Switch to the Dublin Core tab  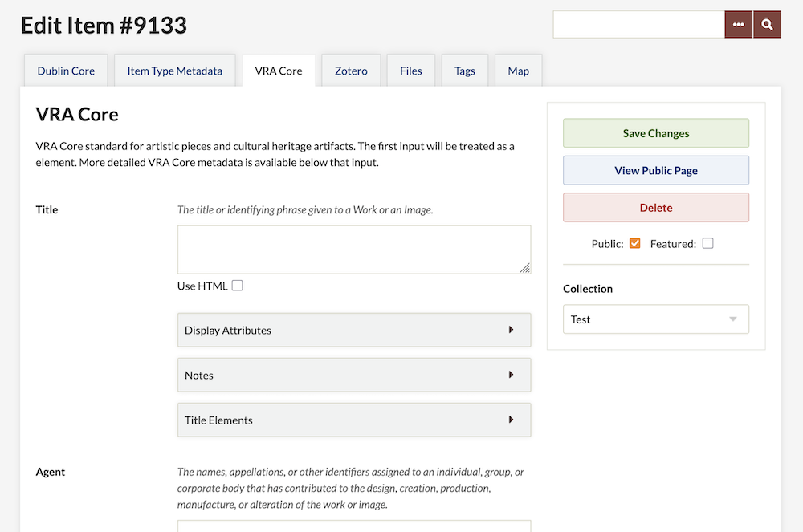click(66, 71)
